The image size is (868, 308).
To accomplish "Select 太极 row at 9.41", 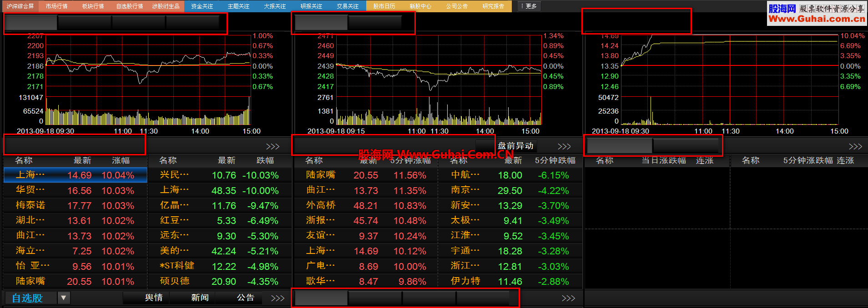I will pyautogui.click(x=510, y=220).
